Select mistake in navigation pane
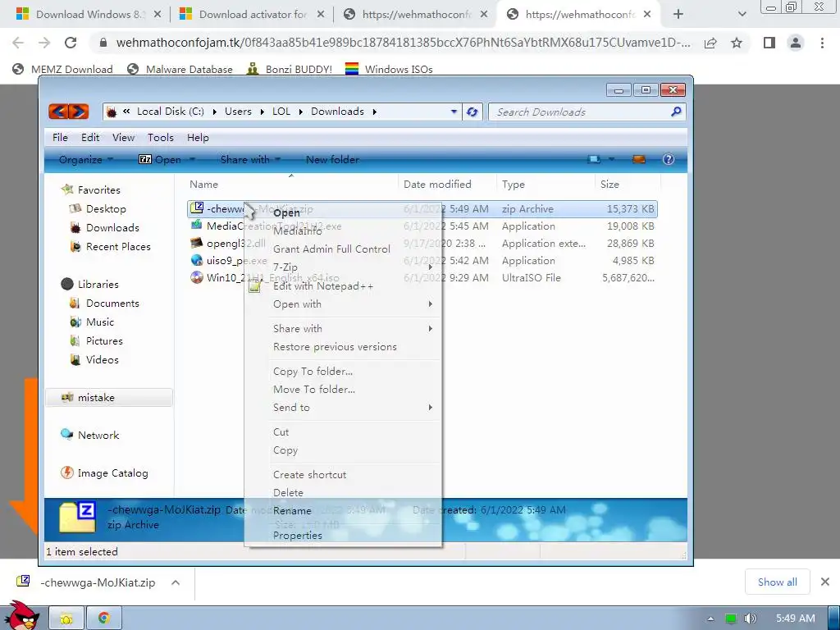Screen dimensions: 840x630 [x=109, y=398]
